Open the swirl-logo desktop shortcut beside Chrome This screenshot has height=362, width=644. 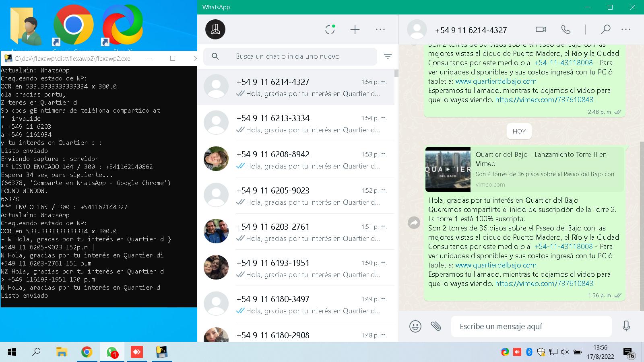click(x=122, y=26)
